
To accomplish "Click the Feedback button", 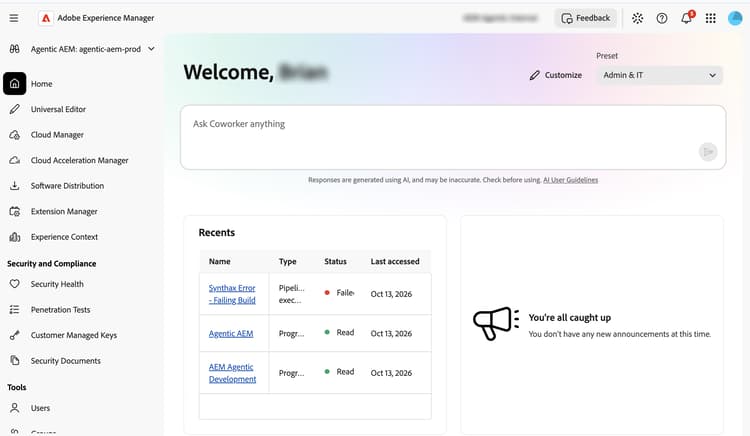I will coord(585,18).
